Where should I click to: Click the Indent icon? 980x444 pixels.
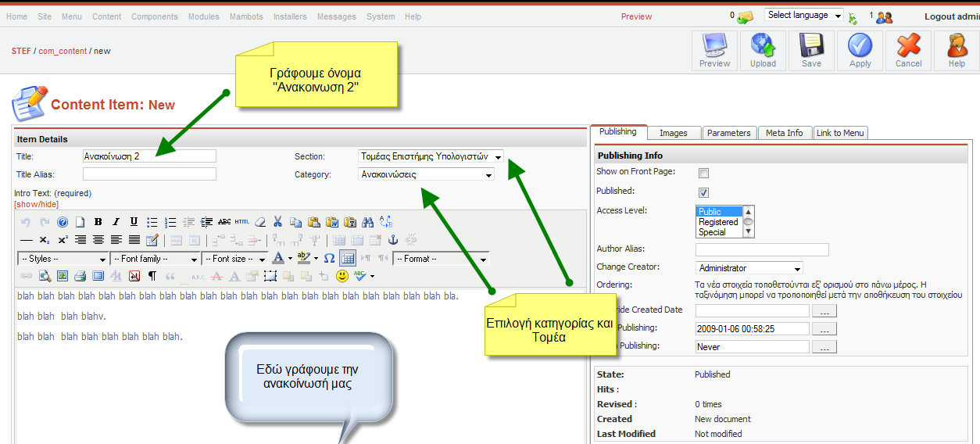(x=206, y=222)
